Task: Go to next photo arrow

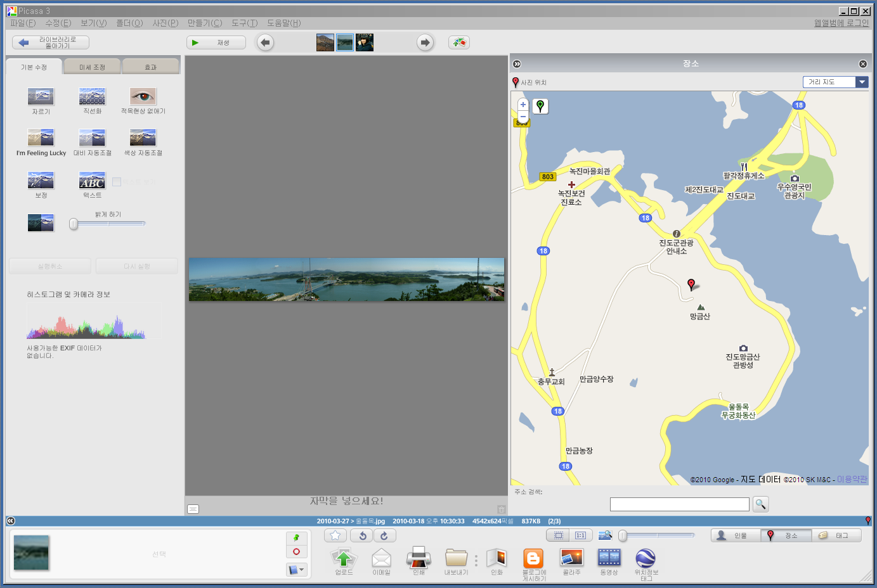Action: pos(425,42)
